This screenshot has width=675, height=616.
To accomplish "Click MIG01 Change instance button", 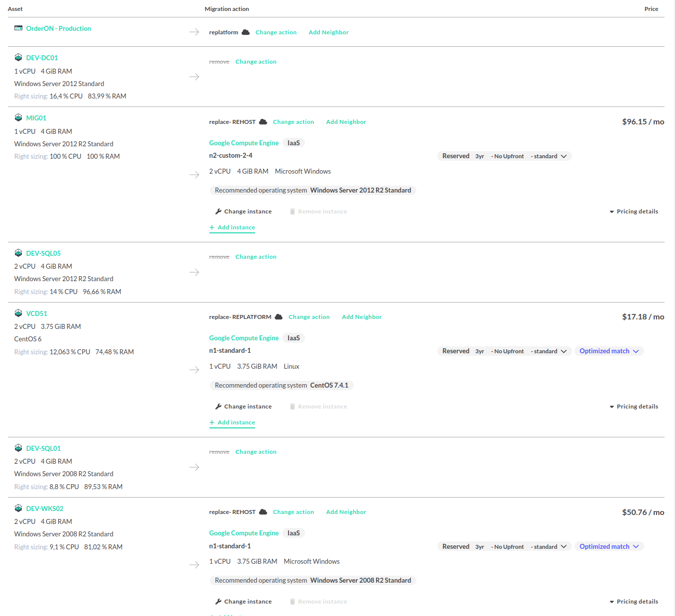I will (x=243, y=211).
